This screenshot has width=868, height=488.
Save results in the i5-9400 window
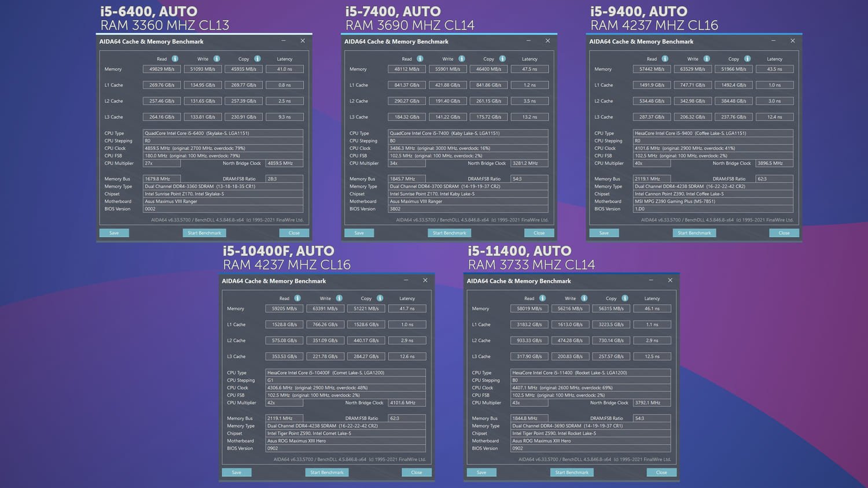click(604, 233)
